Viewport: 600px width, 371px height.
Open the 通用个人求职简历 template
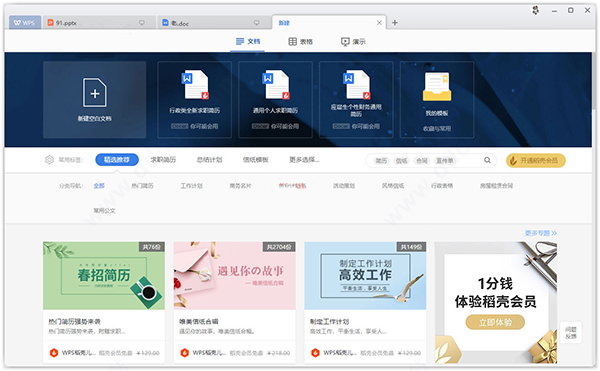point(275,99)
